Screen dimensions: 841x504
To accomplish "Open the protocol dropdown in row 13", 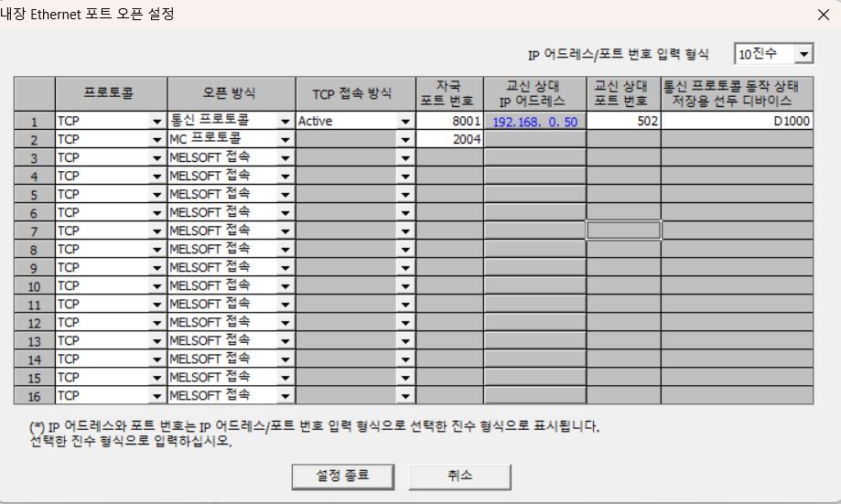I will (x=156, y=341).
